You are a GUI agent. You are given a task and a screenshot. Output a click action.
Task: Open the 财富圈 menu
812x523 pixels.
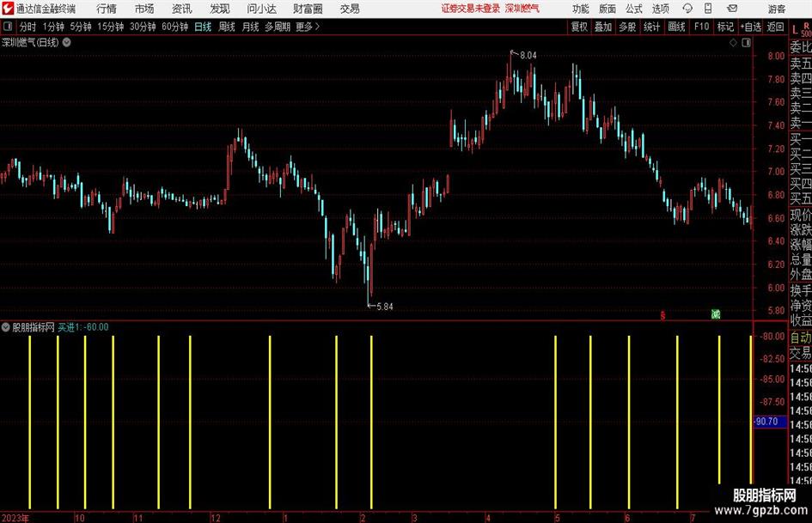click(x=308, y=9)
